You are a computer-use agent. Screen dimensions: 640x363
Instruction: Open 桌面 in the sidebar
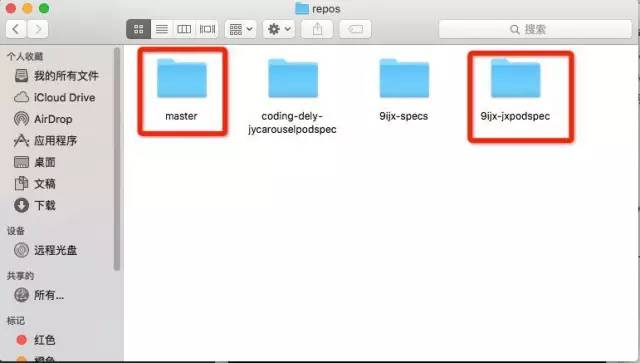(x=35, y=162)
